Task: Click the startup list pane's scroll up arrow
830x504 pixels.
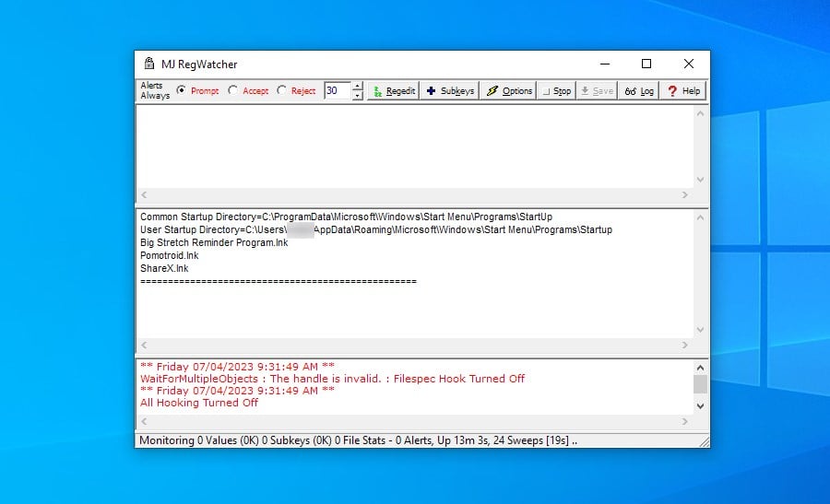Action: 700,217
